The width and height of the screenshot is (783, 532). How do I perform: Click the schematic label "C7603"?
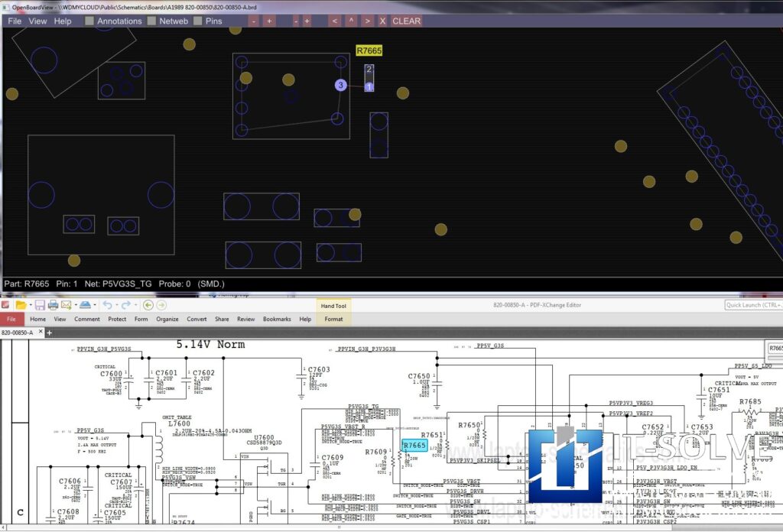[x=319, y=369]
